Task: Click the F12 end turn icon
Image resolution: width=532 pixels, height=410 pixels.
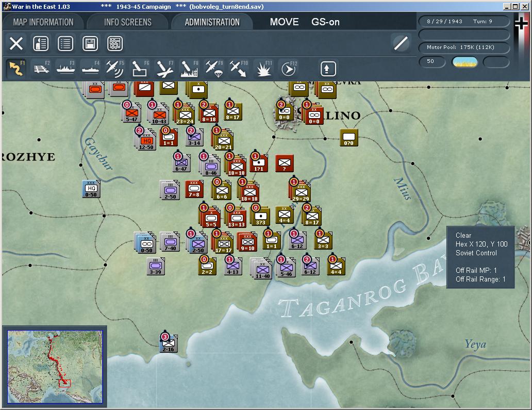Action: click(x=289, y=69)
